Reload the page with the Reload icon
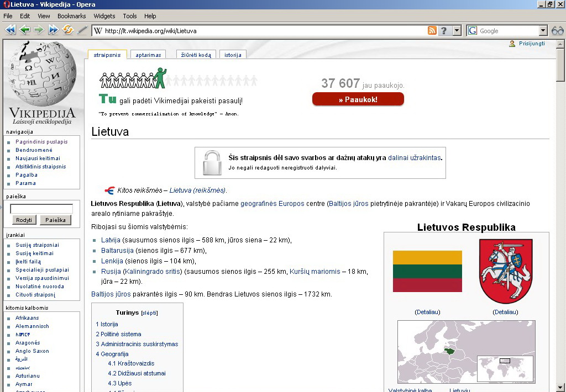 point(68,30)
